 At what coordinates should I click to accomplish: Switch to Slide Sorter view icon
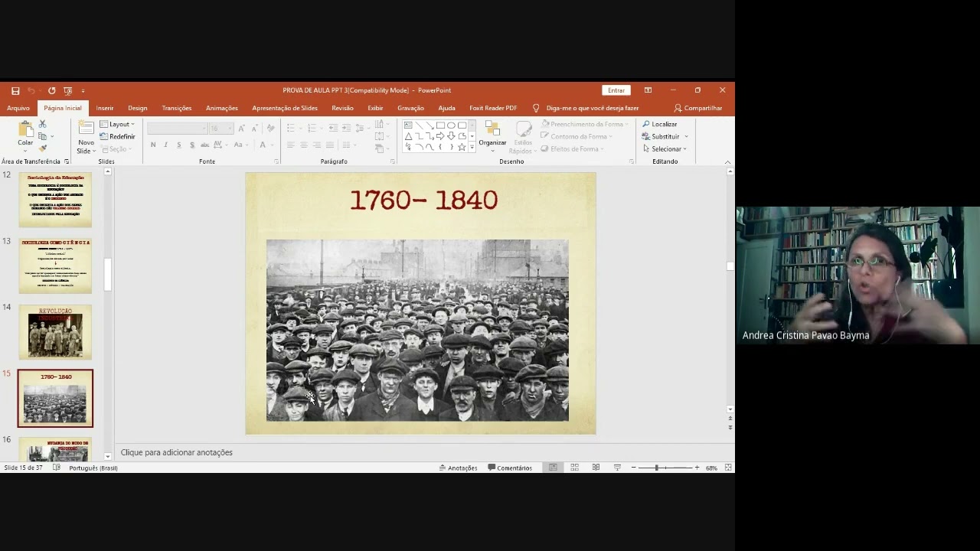(x=574, y=468)
